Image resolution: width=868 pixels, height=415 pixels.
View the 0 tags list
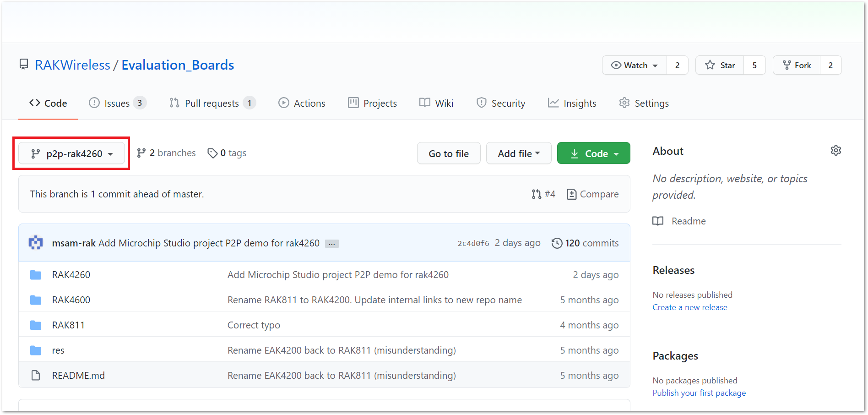coord(227,153)
